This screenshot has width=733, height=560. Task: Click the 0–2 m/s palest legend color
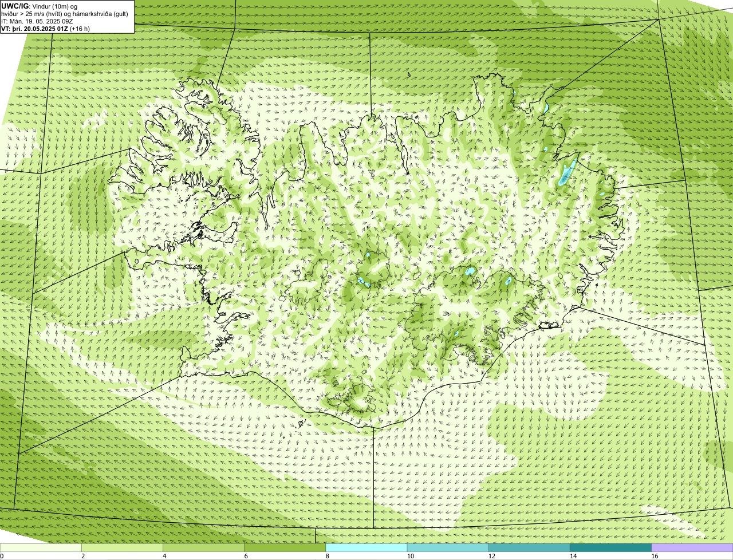pos(41,547)
